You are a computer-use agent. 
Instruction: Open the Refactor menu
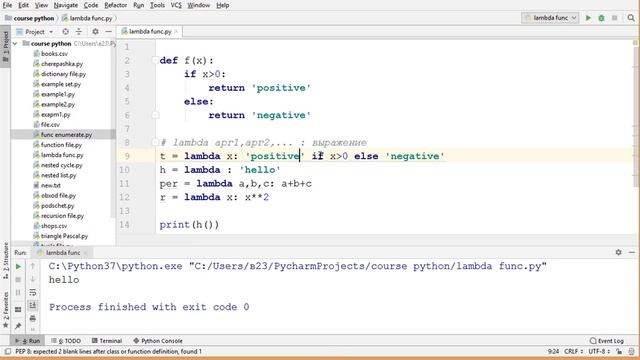(x=116, y=5)
